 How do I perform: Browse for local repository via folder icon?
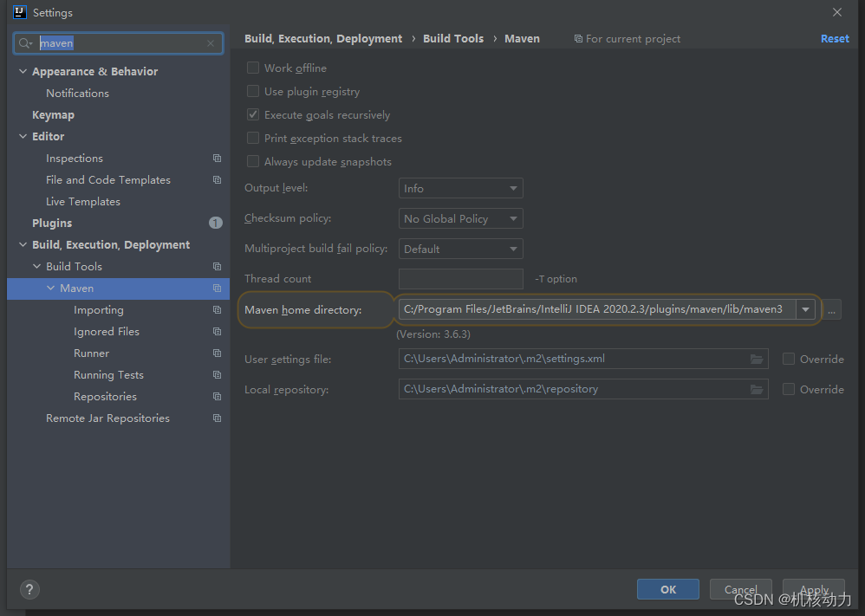[x=757, y=389]
